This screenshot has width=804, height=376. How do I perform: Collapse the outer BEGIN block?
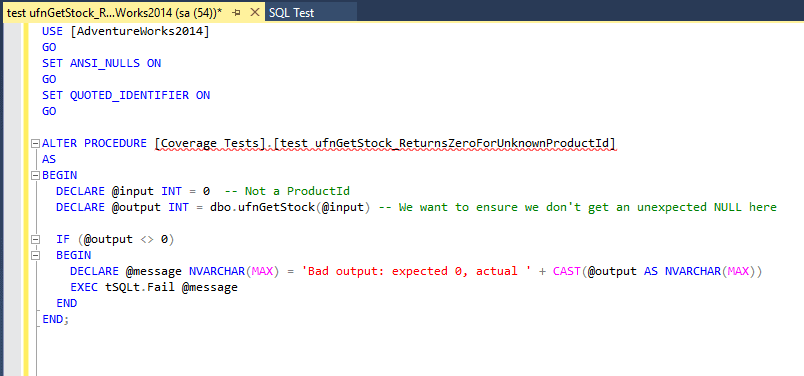tap(35, 175)
